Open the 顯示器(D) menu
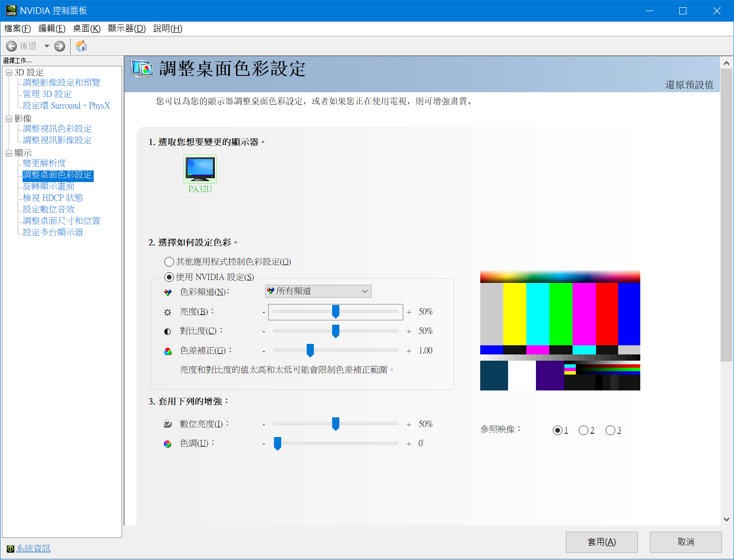The image size is (734, 560). coord(127,28)
